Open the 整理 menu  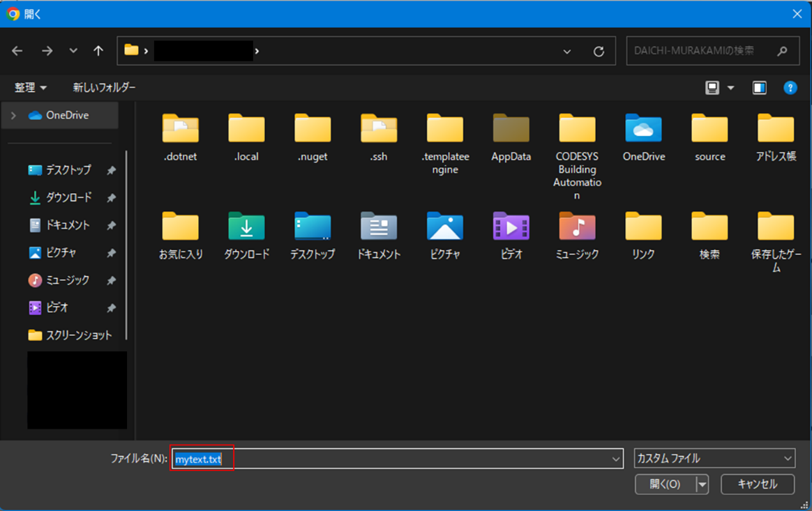(x=31, y=88)
